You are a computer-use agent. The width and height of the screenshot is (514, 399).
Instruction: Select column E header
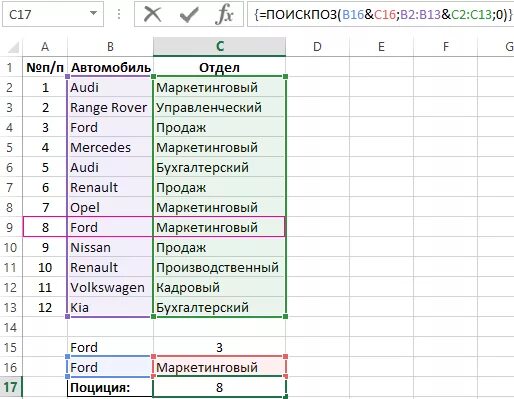381,47
